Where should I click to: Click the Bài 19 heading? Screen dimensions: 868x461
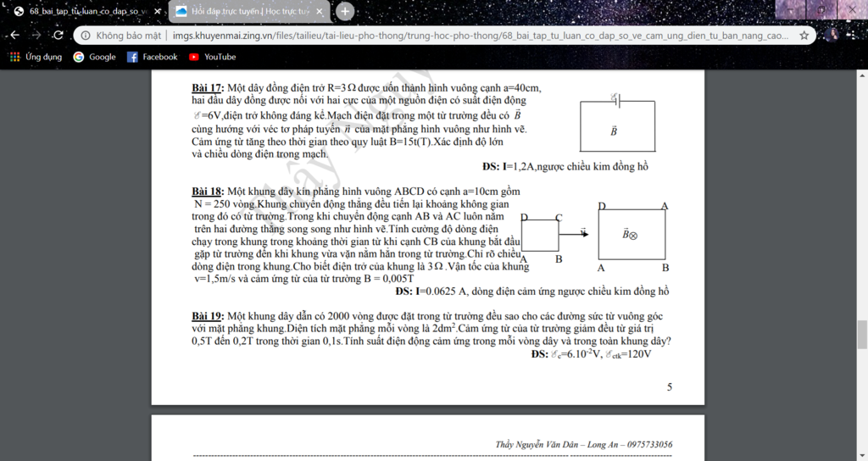(x=208, y=316)
